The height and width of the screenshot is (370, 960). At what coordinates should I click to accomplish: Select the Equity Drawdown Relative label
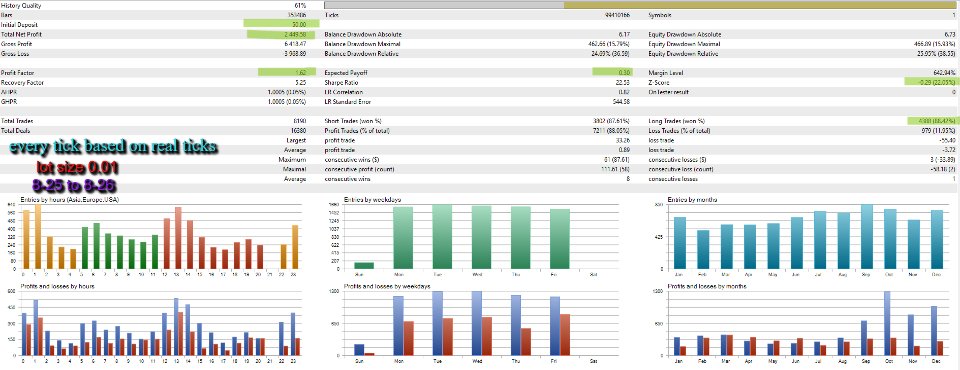(x=684, y=54)
